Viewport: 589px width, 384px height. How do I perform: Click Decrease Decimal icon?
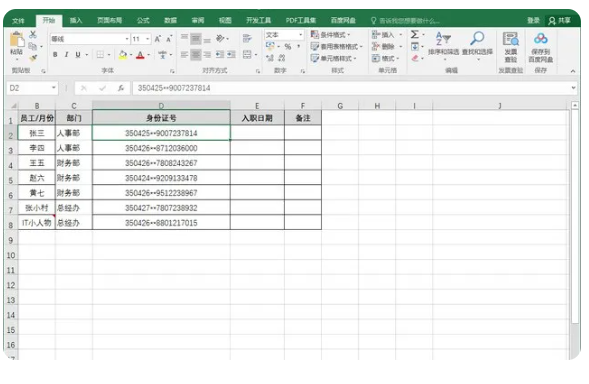(x=282, y=58)
